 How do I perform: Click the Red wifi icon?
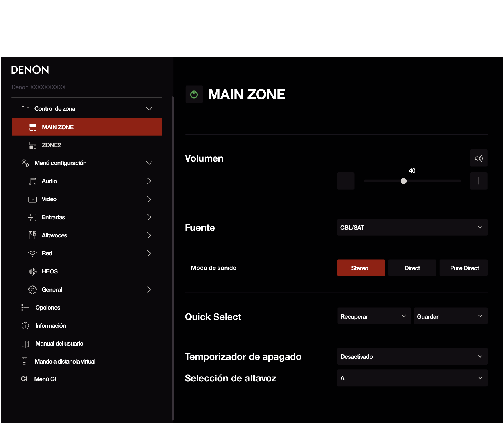(33, 254)
